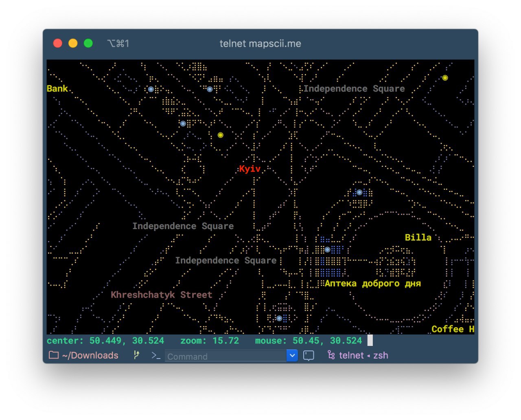Click the Bank label on the map
Viewport: 521px width, 420px height.
[57, 89]
